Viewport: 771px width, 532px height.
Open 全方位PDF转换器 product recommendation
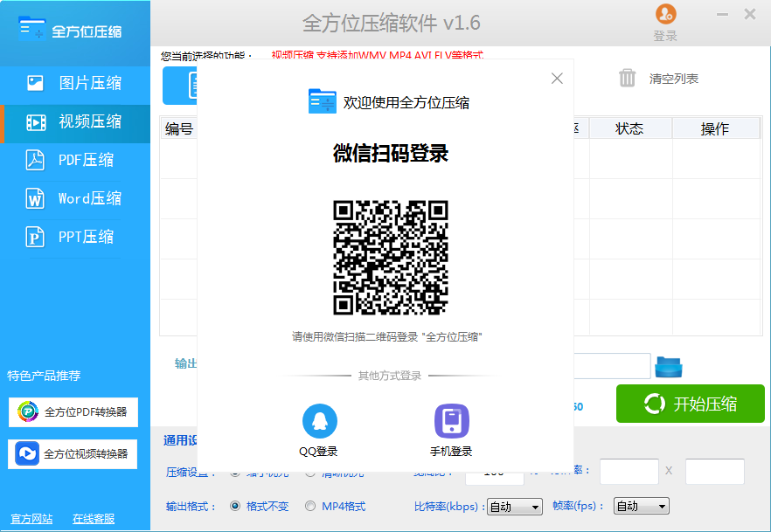click(x=73, y=412)
